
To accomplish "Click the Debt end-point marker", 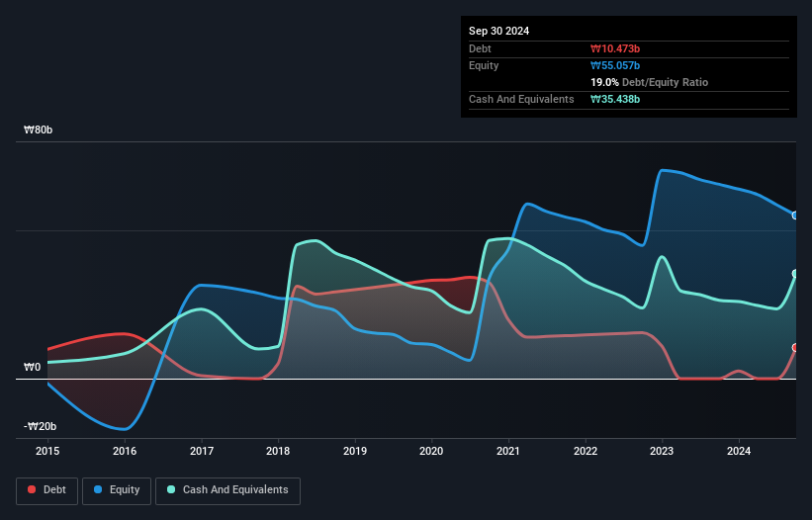I will point(795,348).
